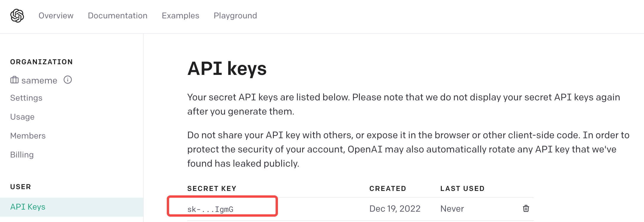Click the CREATED column header
644x222 pixels.
388,189
